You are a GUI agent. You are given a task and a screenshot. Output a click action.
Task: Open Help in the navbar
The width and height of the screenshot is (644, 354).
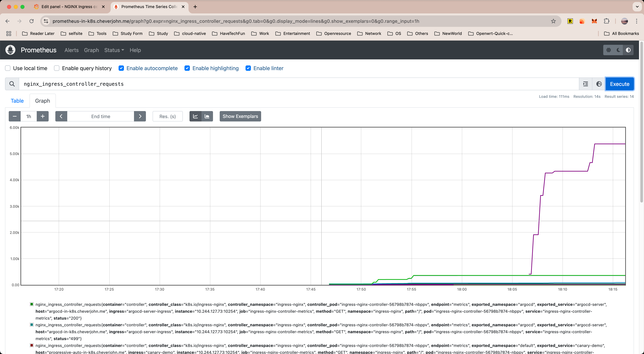click(135, 50)
